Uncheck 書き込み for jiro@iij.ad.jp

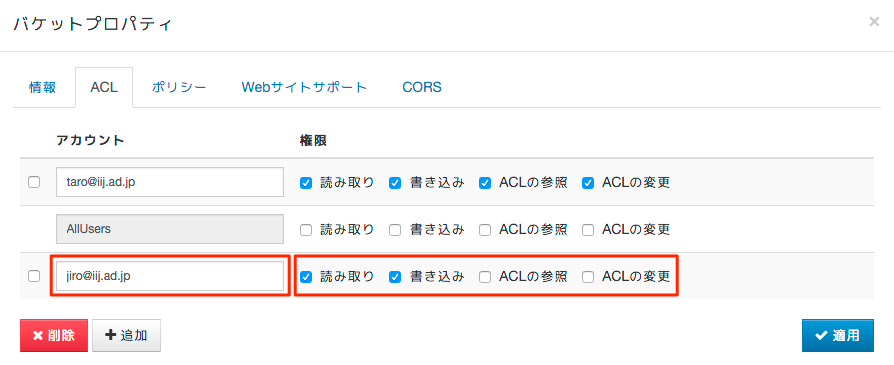point(395,277)
